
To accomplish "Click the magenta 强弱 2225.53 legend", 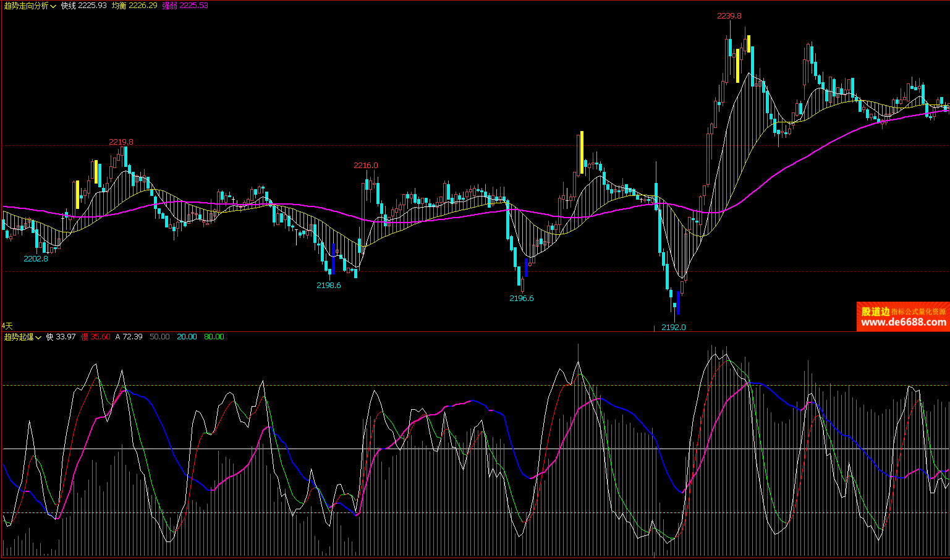I will 185,6.
